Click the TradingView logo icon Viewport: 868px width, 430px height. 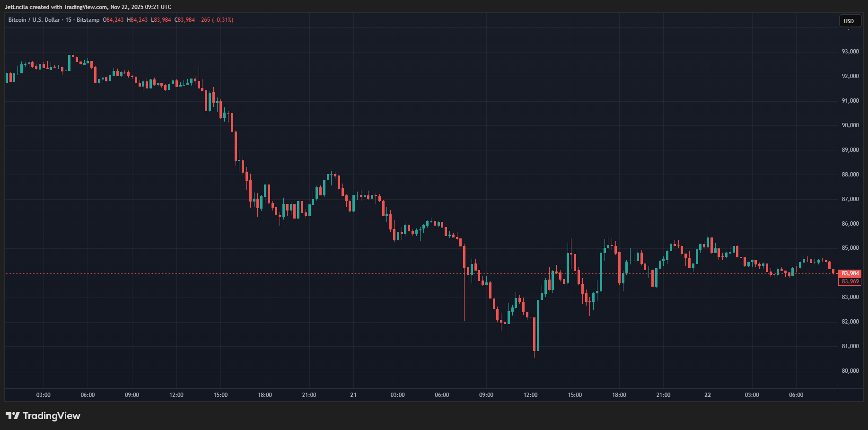pos(13,416)
